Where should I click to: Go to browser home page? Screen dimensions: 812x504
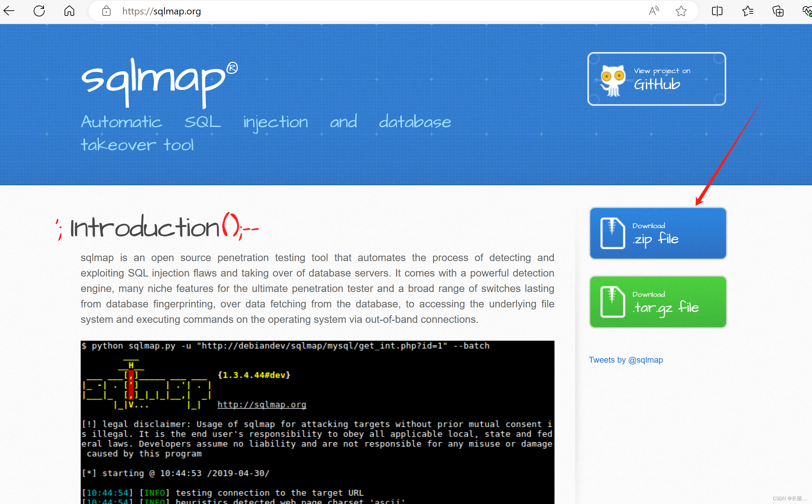coord(69,11)
